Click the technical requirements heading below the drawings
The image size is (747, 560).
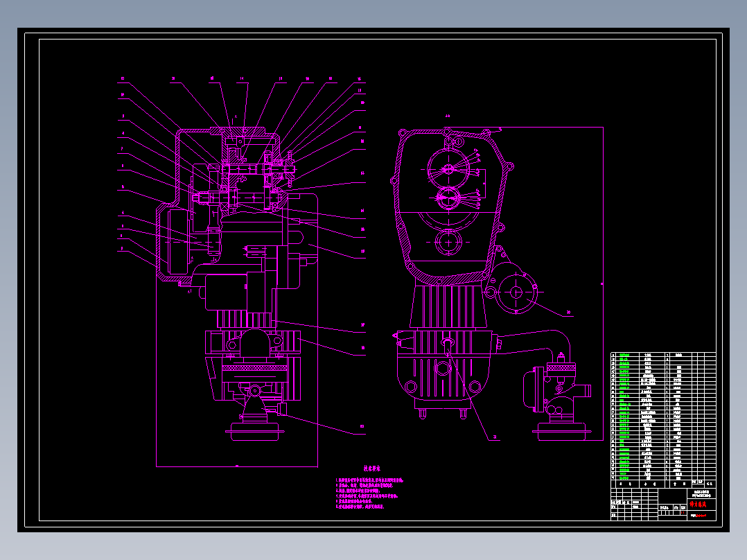[372, 469]
